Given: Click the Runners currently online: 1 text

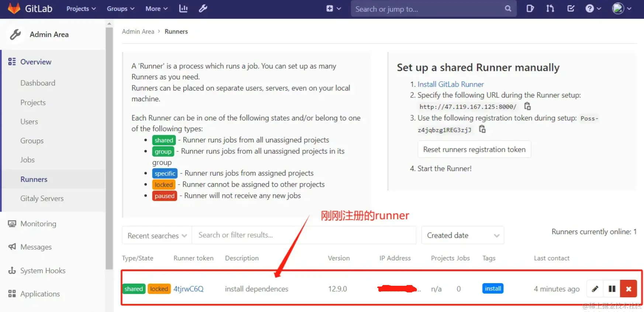Looking at the screenshot, I should pyautogui.click(x=594, y=232).
